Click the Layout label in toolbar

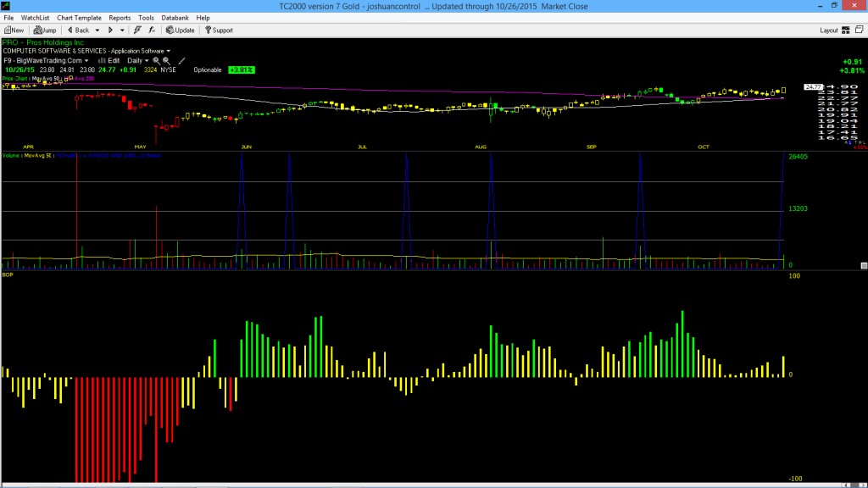(828, 30)
